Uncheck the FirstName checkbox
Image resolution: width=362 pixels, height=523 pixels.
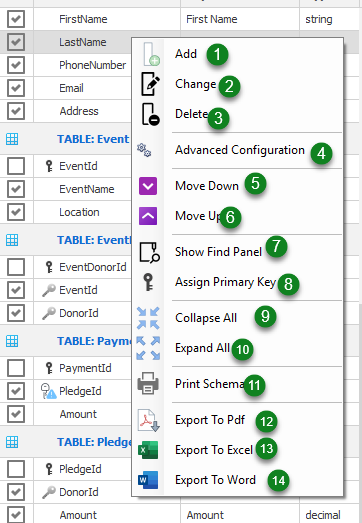(x=16, y=19)
